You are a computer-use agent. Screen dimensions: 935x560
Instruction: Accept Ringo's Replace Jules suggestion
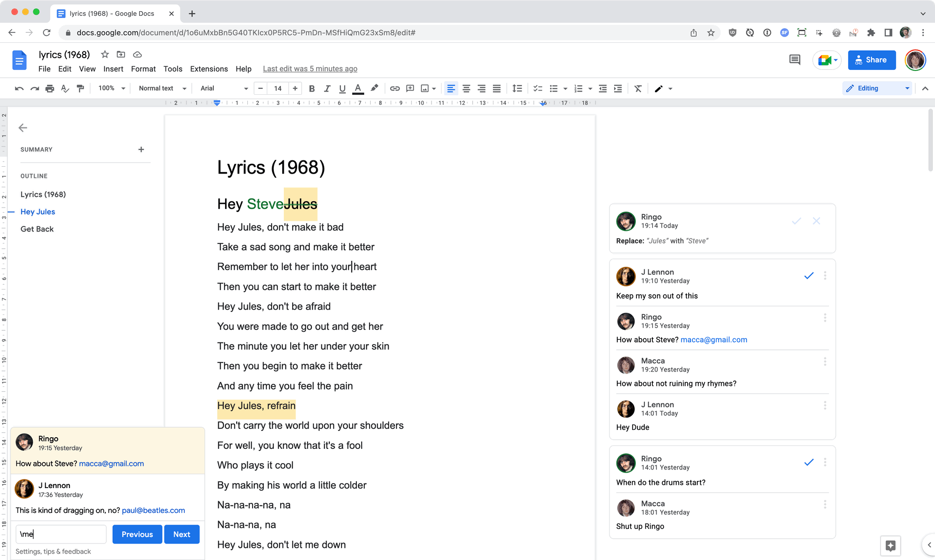pyautogui.click(x=796, y=221)
